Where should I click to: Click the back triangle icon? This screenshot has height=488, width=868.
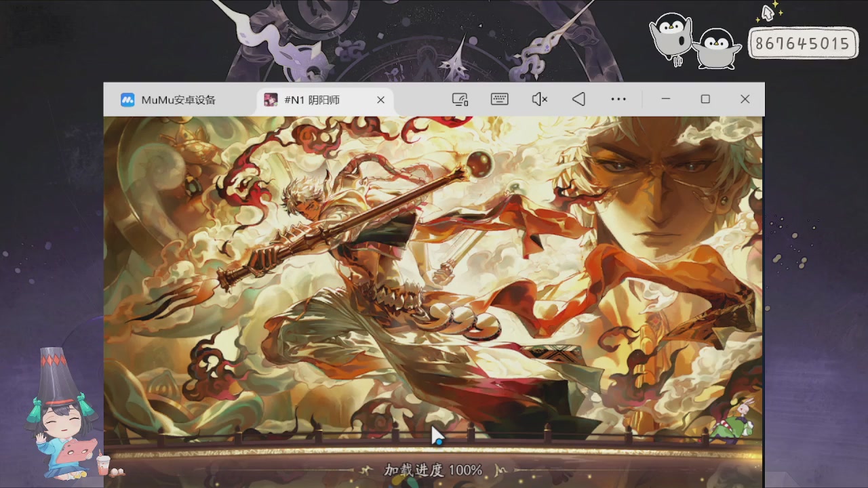(x=578, y=100)
